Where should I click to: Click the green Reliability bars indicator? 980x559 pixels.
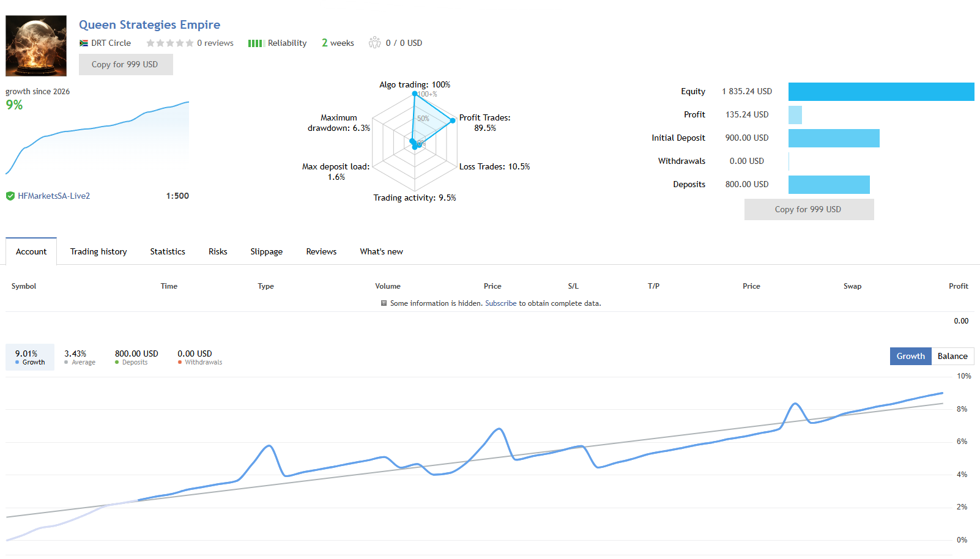point(255,43)
